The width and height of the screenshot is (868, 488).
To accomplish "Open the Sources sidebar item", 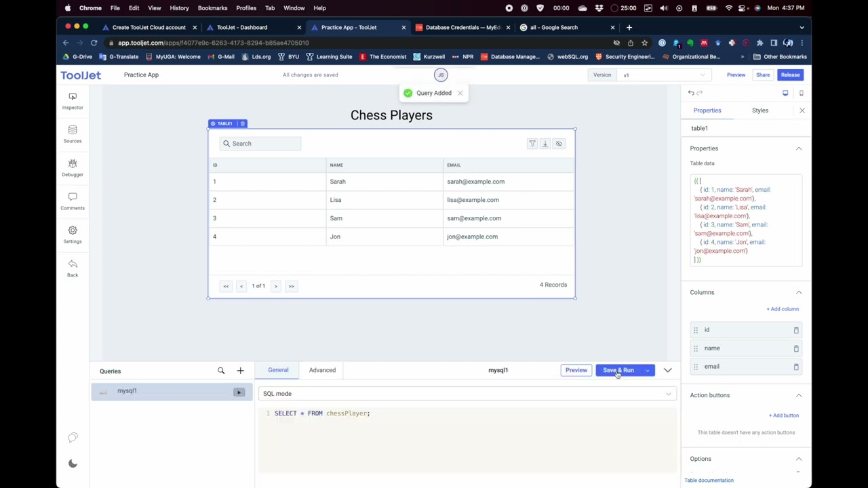I will (73, 134).
